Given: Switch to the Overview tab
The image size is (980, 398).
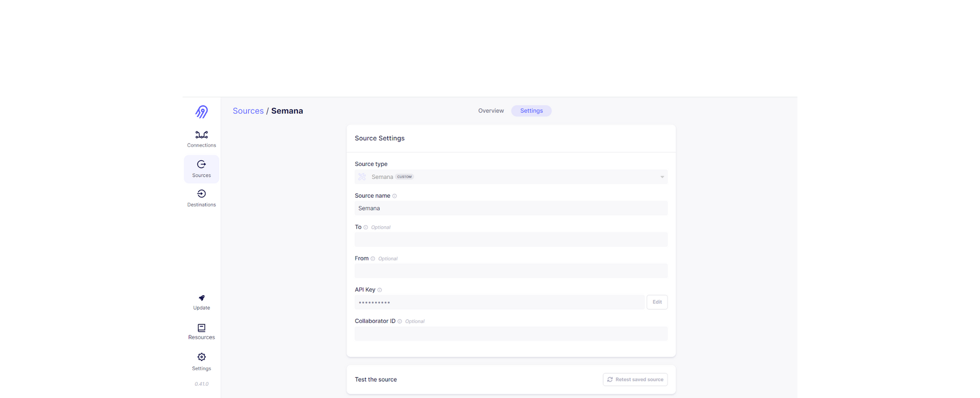Looking at the screenshot, I should click(491, 111).
